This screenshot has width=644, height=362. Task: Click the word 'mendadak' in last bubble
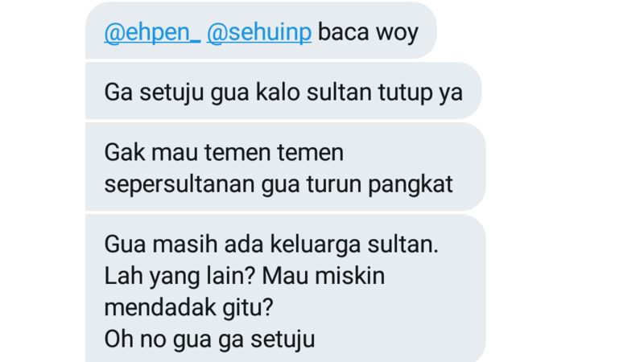[x=160, y=306]
